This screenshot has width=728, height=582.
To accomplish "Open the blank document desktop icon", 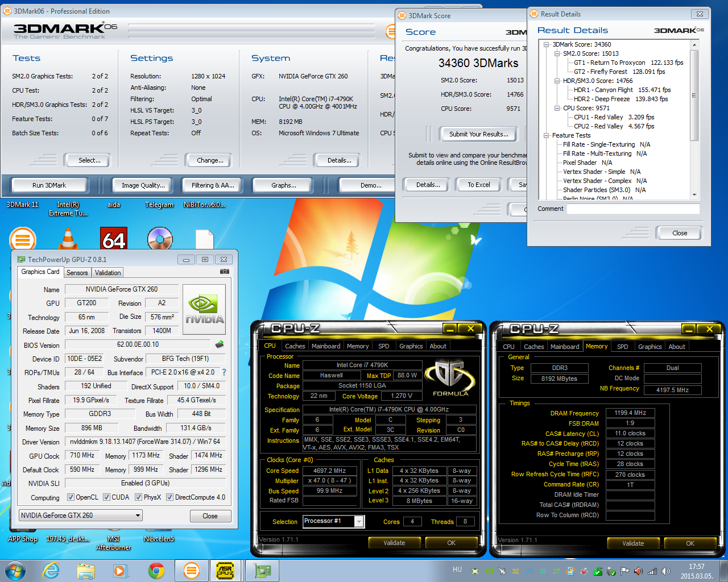I will (204, 239).
